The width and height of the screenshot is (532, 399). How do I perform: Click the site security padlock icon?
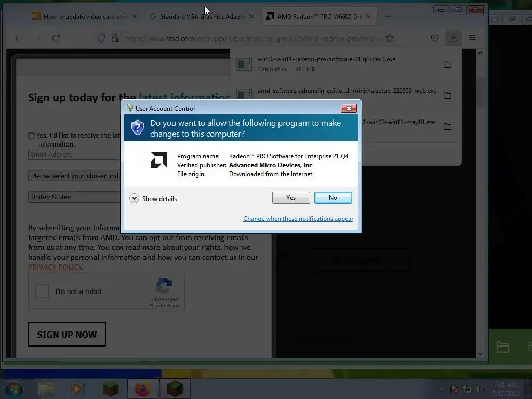coord(115,38)
